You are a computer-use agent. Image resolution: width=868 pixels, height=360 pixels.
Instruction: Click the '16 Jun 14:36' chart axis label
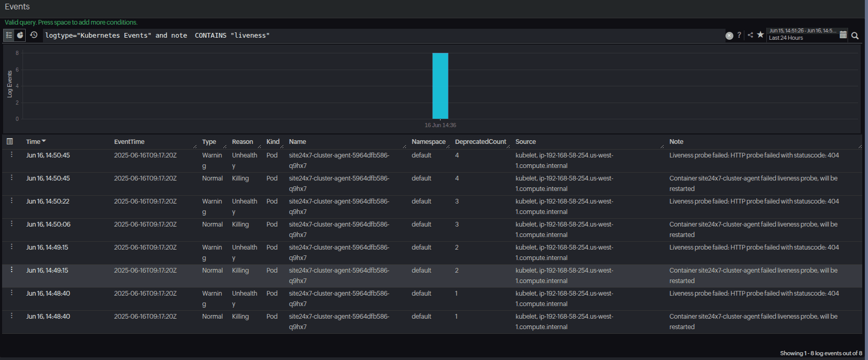pyautogui.click(x=440, y=125)
